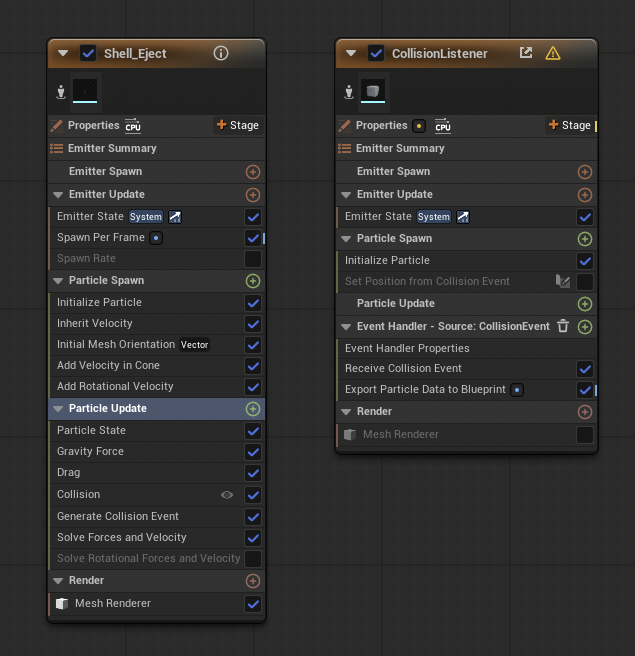This screenshot has width=635, height=656.
Task: Add renderer to Shell_Eject Render section
Action: 253,581
